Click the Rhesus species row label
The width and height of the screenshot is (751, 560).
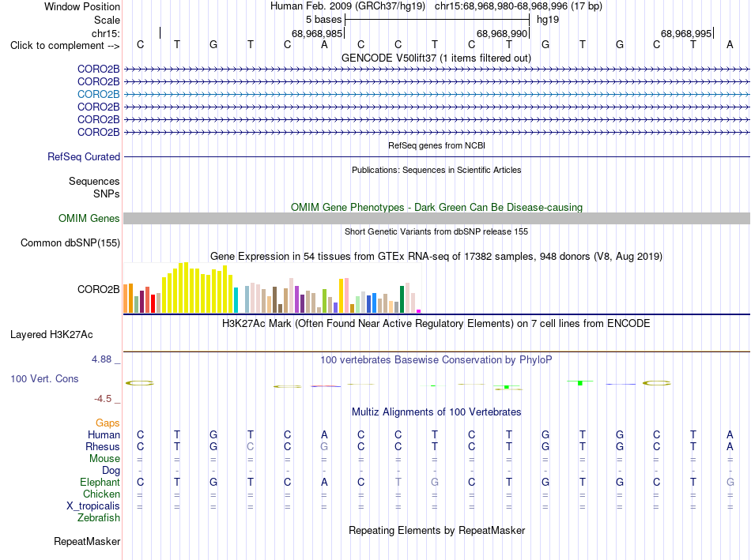[x=103, y=446]
